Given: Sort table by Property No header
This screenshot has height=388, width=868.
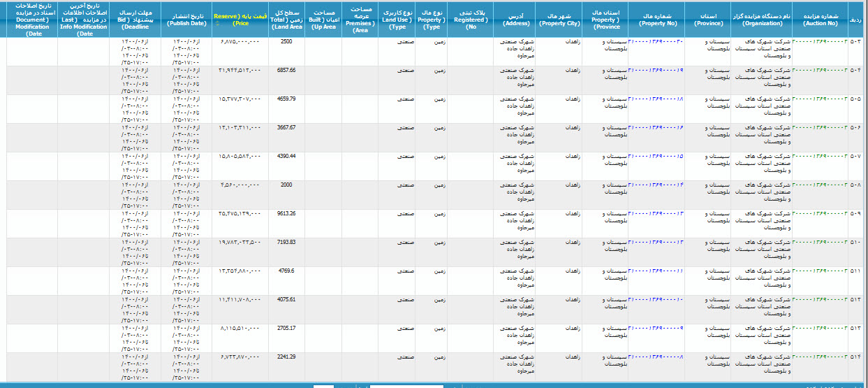Looking at the screenshot, I should [x=656, y=18].
